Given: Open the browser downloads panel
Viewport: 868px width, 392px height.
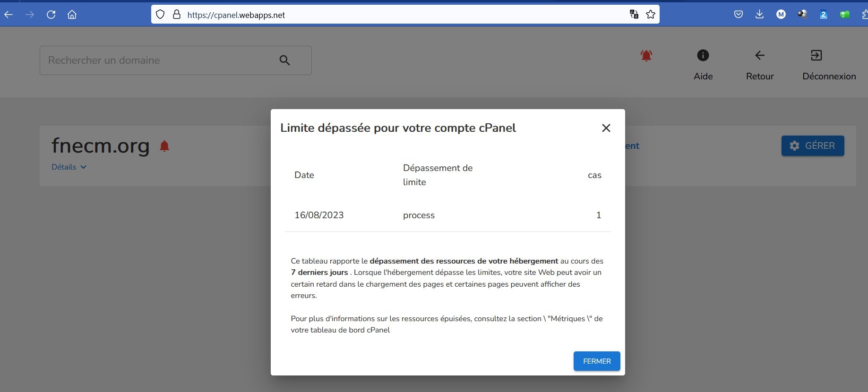Looking at the screenshot, I should tap(759, 15).
